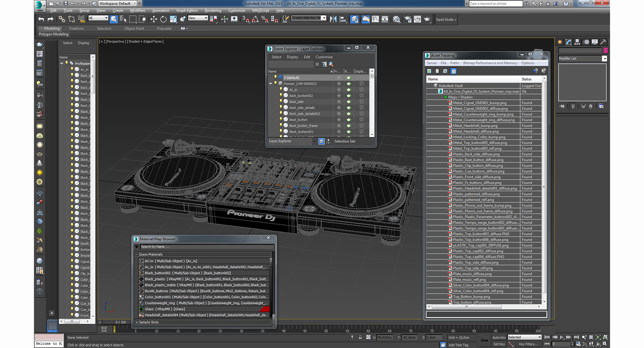Toggle visibility bulb of Ac_in layer row

281,89
